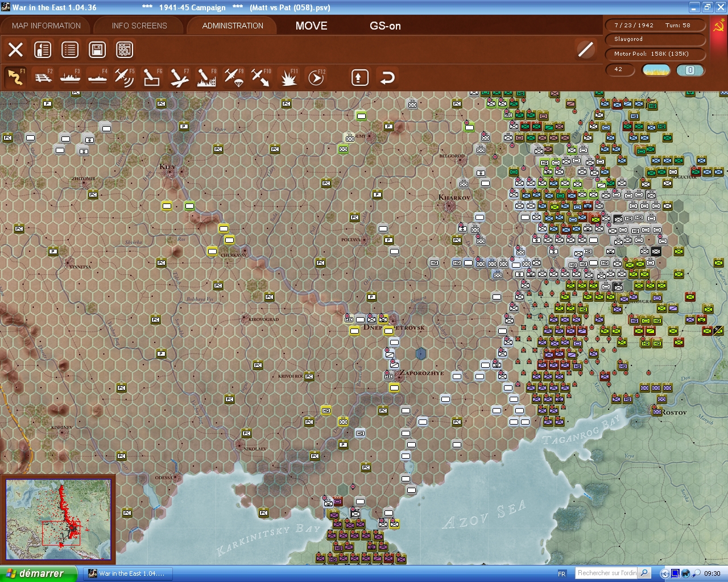Click the Rechercher sur l'ordinateur search field
Screen dimensions: 728x582
pyautogui.click(x=607, y=573)
